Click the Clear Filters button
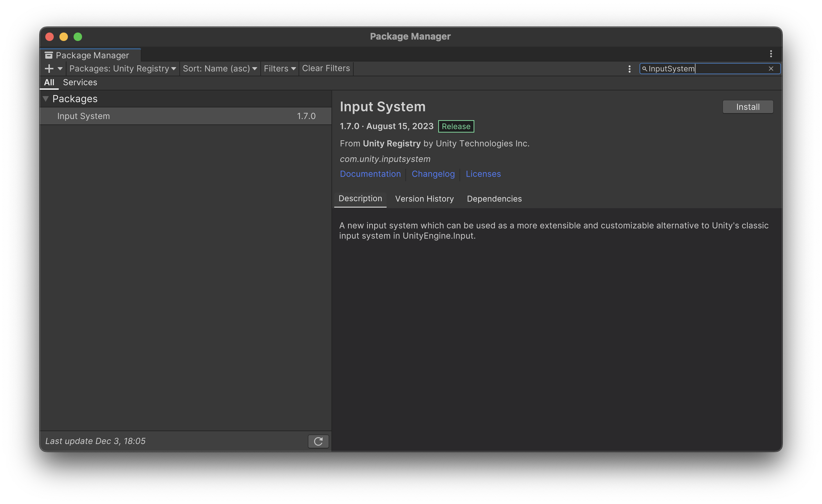Image resolution: width=822 pixels, height=504 pixels. pos(326,69)
